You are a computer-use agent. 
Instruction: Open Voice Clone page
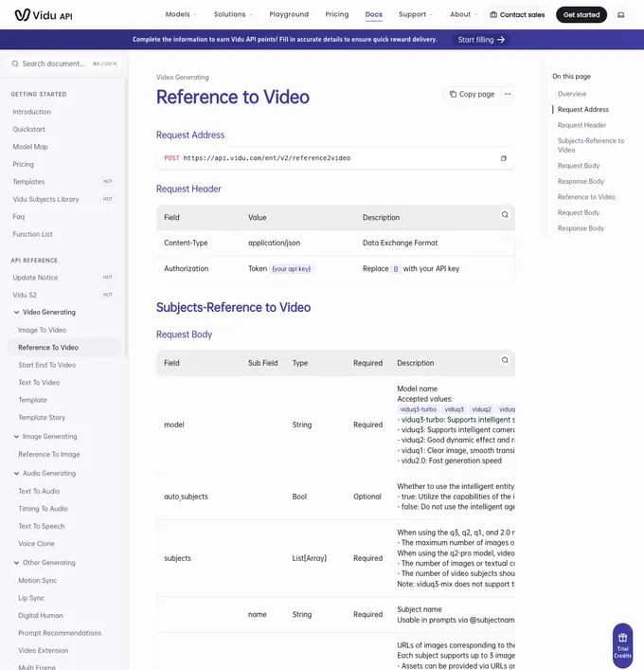click(36, 544)
